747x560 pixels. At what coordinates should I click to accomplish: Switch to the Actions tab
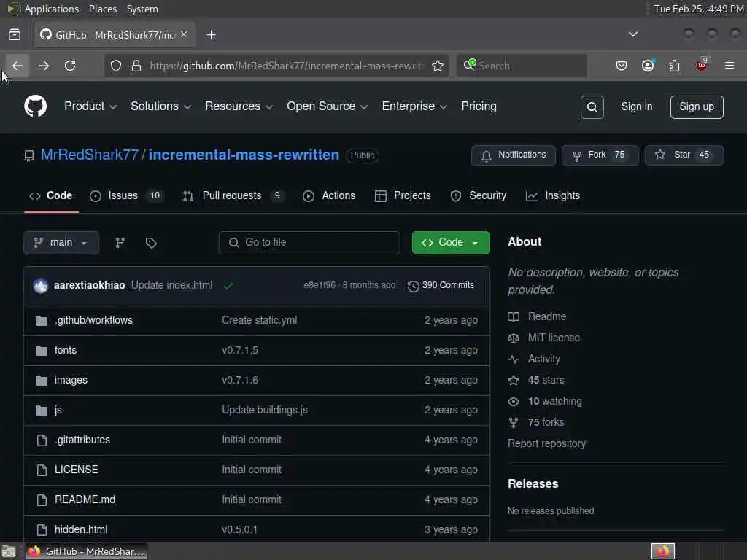(x=329, y=195)
